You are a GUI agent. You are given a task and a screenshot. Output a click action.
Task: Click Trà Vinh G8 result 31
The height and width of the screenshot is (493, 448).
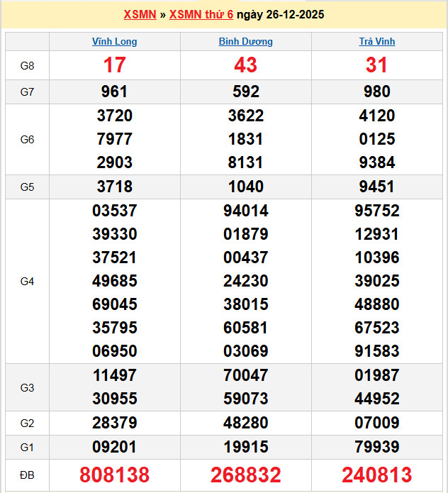[x=377, y=66]
